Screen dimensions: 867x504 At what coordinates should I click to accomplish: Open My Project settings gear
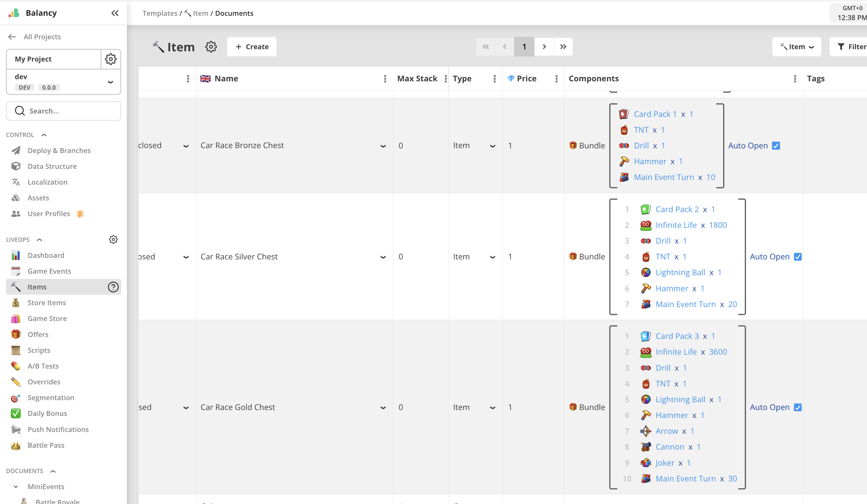(110, 59)
